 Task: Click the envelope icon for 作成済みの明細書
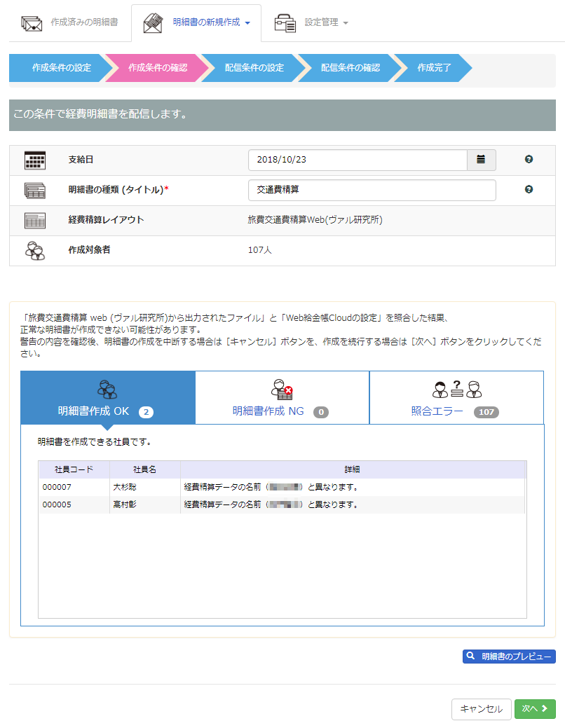(x=32, y=22)
